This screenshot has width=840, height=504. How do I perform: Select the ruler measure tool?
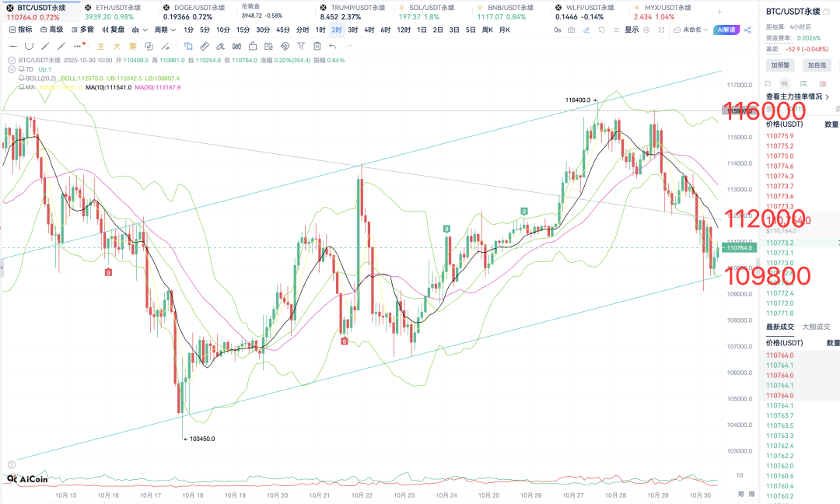[203, 46]
